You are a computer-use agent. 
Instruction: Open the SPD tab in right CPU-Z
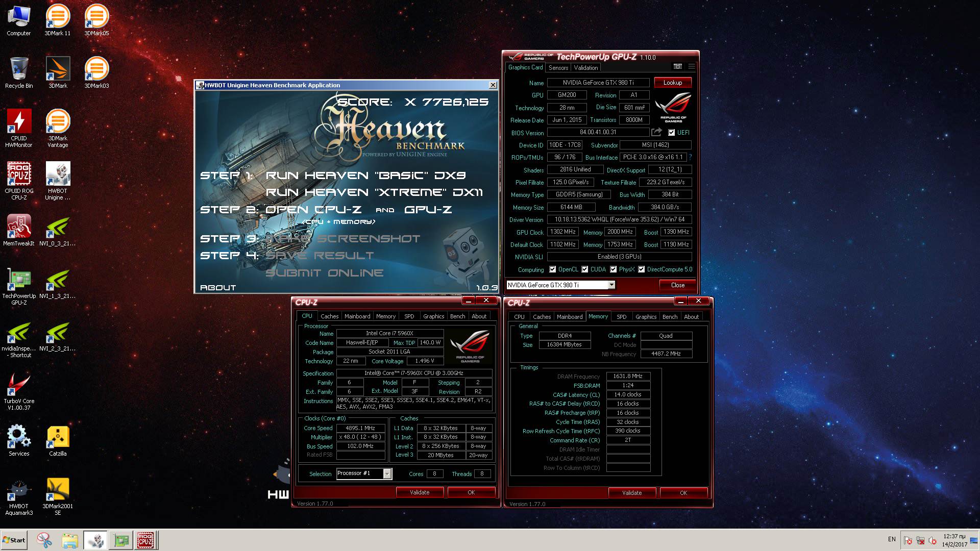(x=621, y=317)
